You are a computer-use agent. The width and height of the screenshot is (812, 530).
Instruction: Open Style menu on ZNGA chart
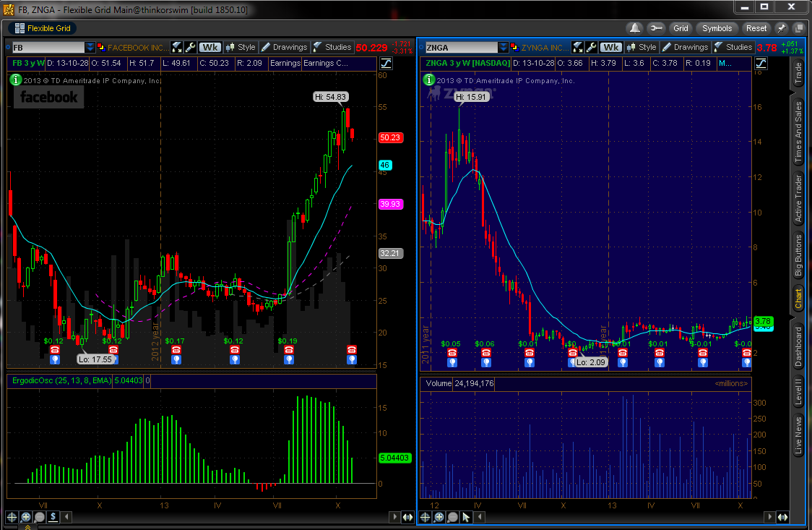pos(641,48)
